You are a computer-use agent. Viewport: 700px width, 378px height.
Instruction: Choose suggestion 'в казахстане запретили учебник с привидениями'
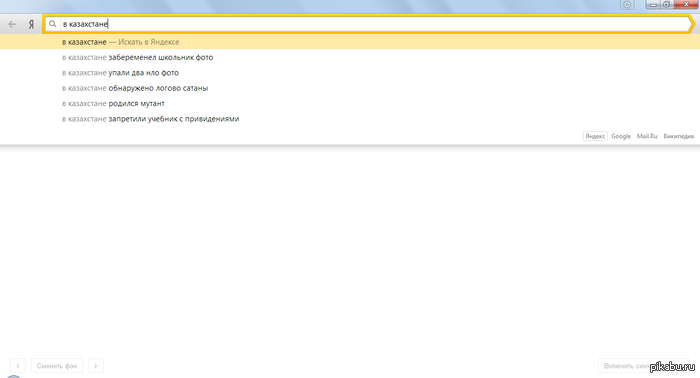point(350,119)
